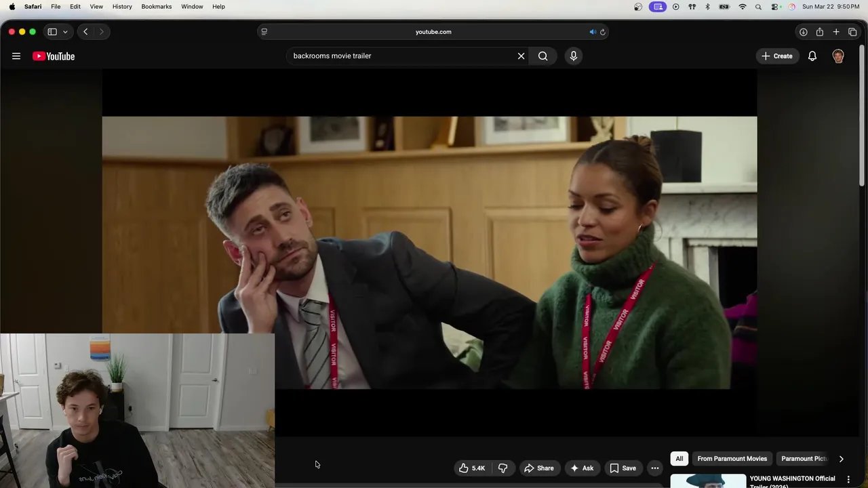
Task: Open the notifications bell
Action: click(812, 56)
